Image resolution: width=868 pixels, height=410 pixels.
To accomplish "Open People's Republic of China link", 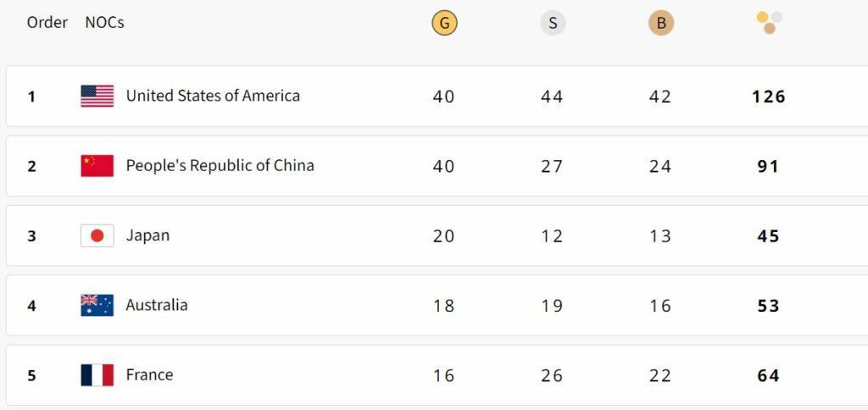I will pyautogui.click(x=220, y=165).
